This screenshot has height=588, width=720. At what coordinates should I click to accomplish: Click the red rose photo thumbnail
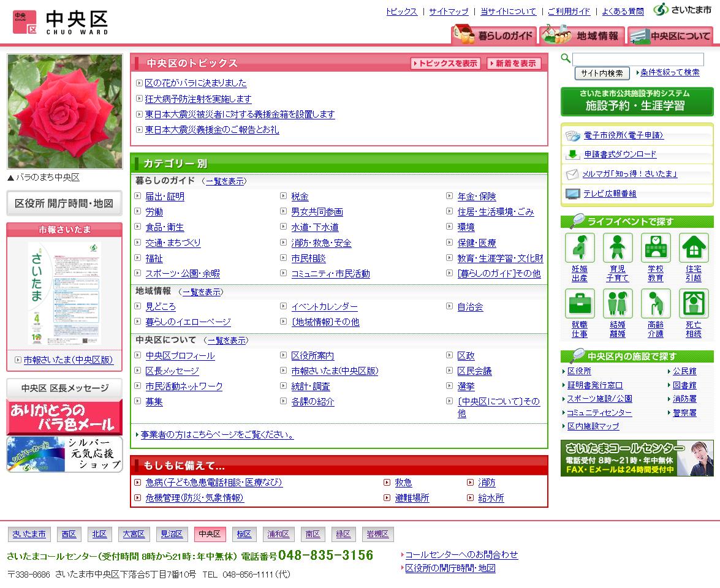click(65, 111)
